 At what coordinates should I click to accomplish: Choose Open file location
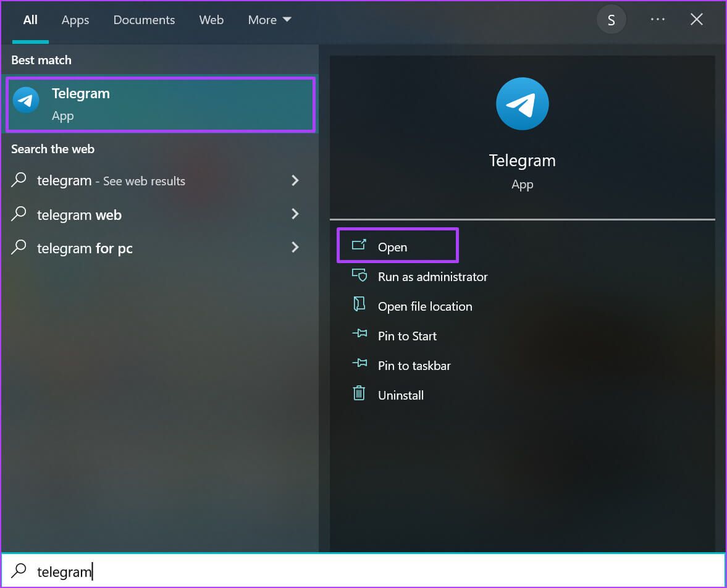(425, 306)
